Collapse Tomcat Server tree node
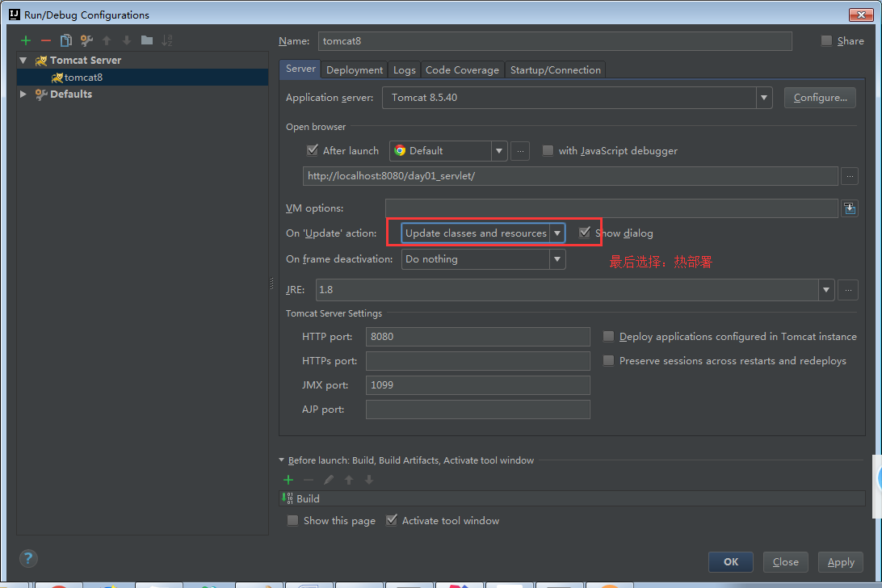This screenshot has width=882, height=588. (23, 61)
